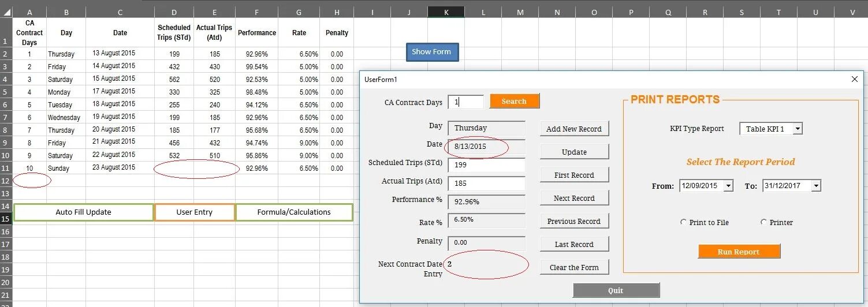Screen dimensions: 868x307
Task: Go to First Record
Action: (x=574, y=175)
